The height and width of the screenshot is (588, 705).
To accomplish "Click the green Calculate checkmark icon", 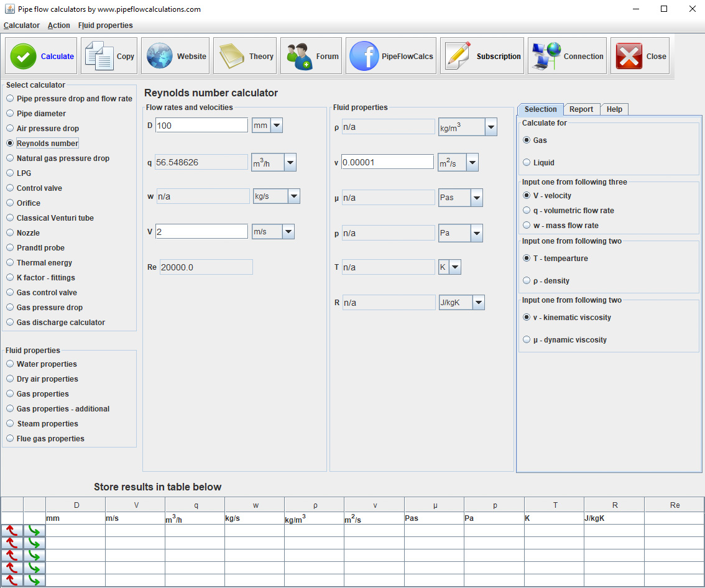I will click(x=24, y=56).
